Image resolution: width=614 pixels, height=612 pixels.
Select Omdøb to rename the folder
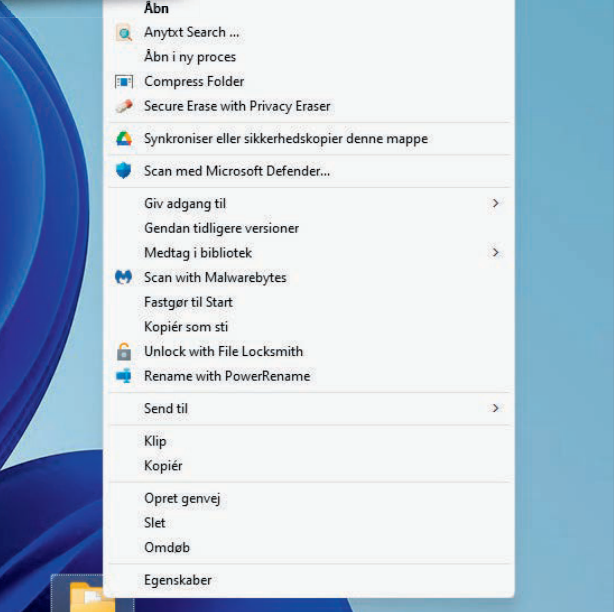[167, 547]
